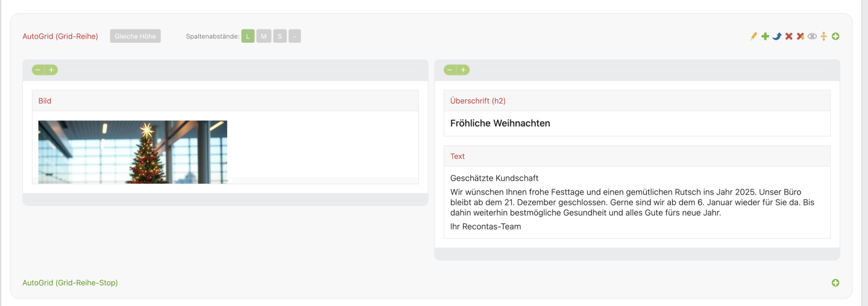Toggle the Gleiche Höhe button

(135, 36)
